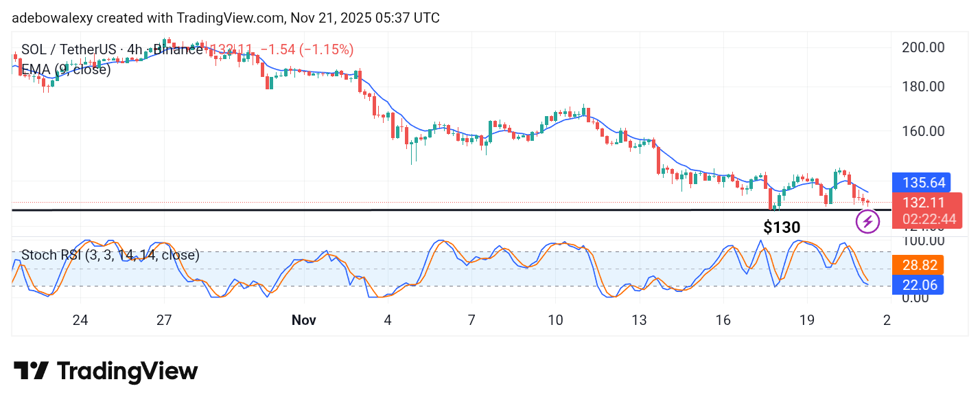The height and width of the screenshot is (406, 980).
Task: Click the 24 date axis label
Action: pos(80,320)
